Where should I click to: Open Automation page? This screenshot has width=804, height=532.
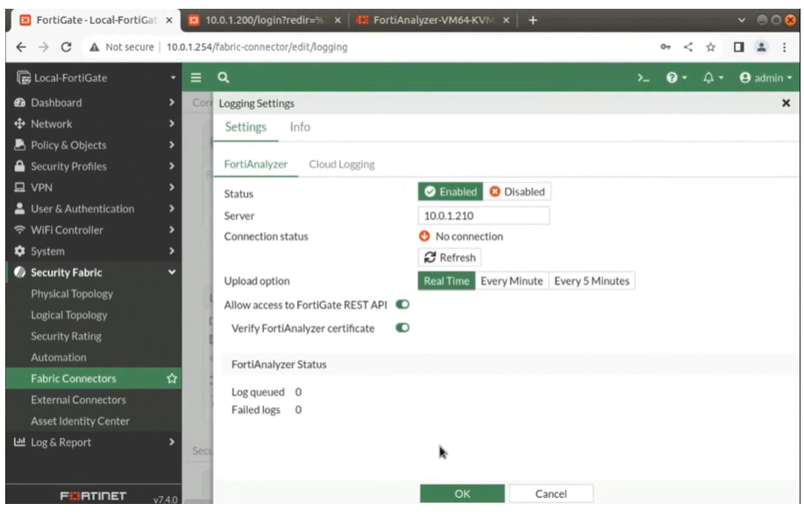59,358
